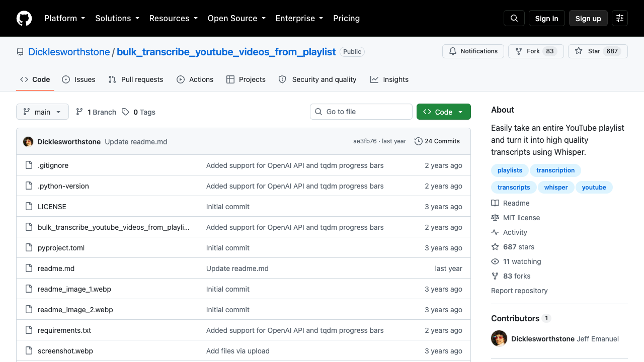Viewport: 644px width, 362px height.
Task: View the 24 Commits history link
Action: (x=437, y=141)
